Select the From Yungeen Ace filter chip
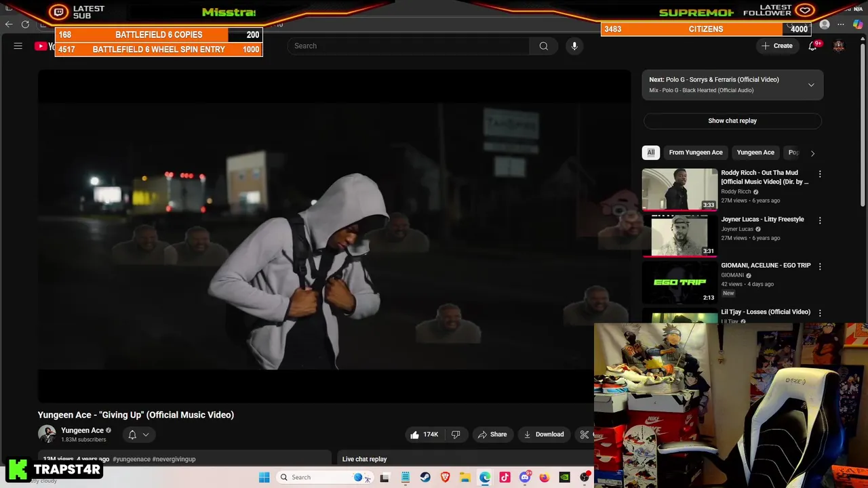 click(x=696, y=152)
